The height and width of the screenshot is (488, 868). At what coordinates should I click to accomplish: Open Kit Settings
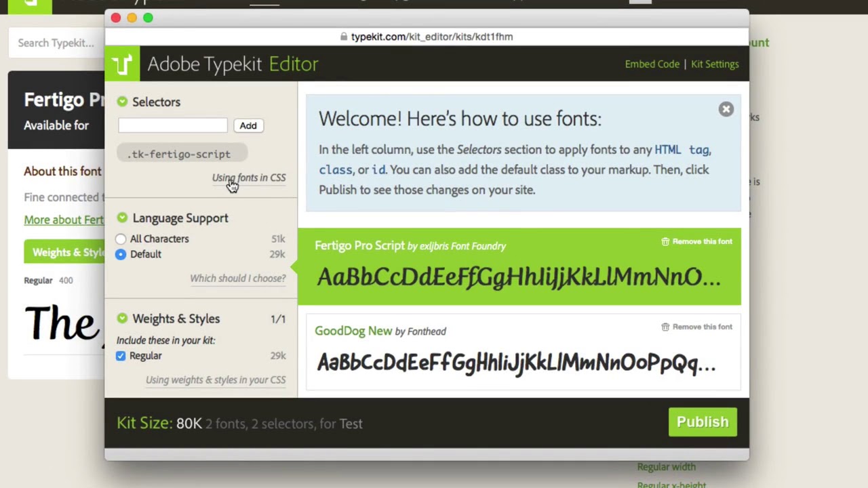[715, 64]
